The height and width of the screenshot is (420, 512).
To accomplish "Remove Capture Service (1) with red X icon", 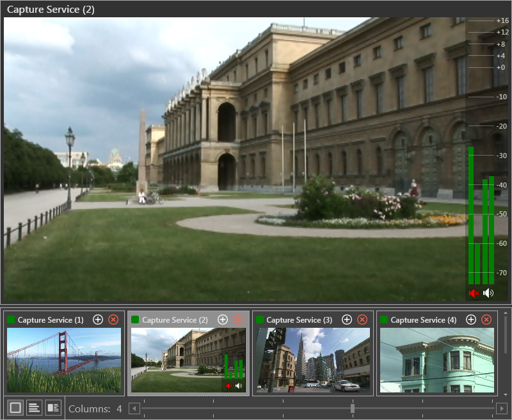I will [113, 319].
